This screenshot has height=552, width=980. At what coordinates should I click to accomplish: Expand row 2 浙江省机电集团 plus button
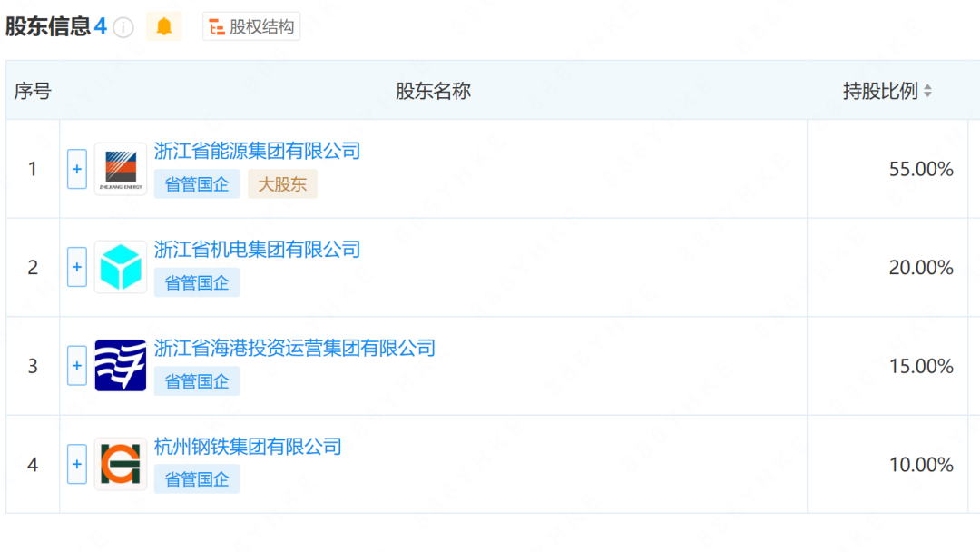[77, 267]
